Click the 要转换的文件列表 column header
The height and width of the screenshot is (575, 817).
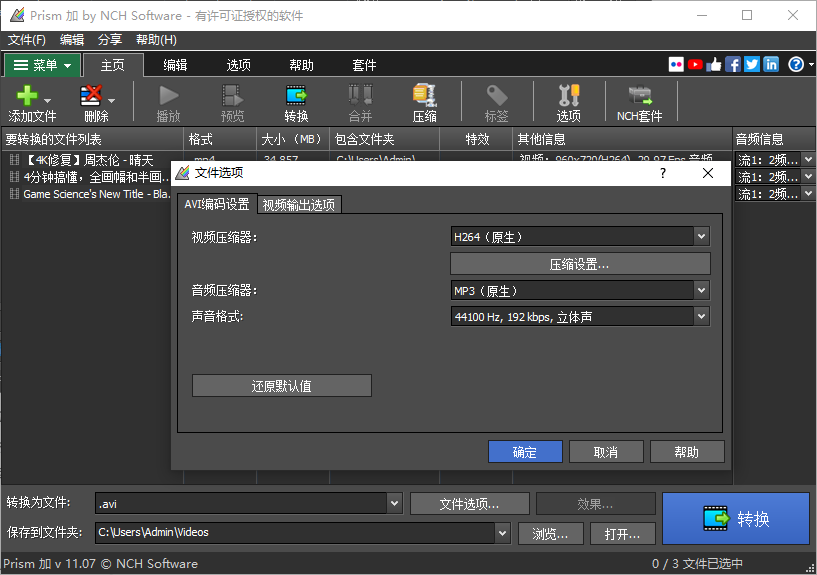point(93,139)
